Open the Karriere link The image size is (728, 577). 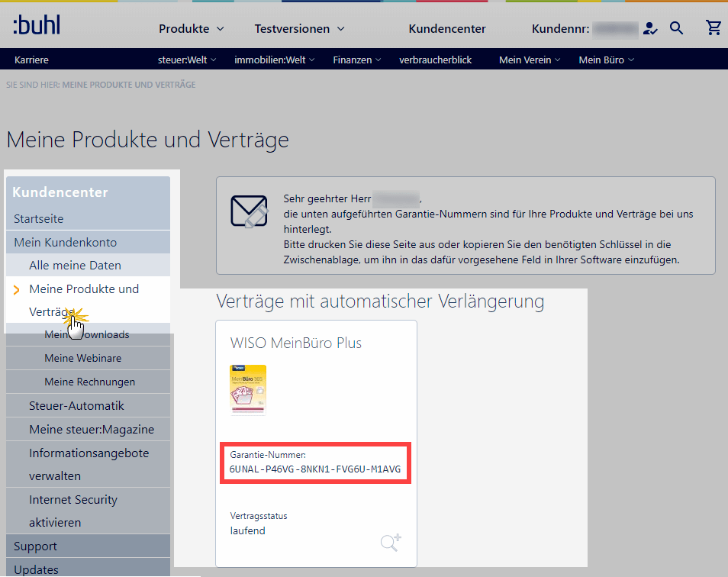pyautogui.click(x=31, y=60)
